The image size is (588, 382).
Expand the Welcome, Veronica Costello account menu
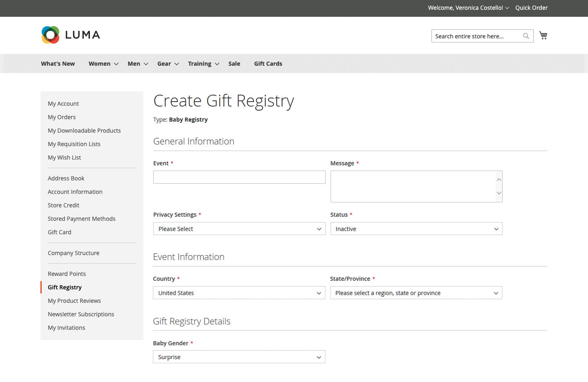pos(468,8)
